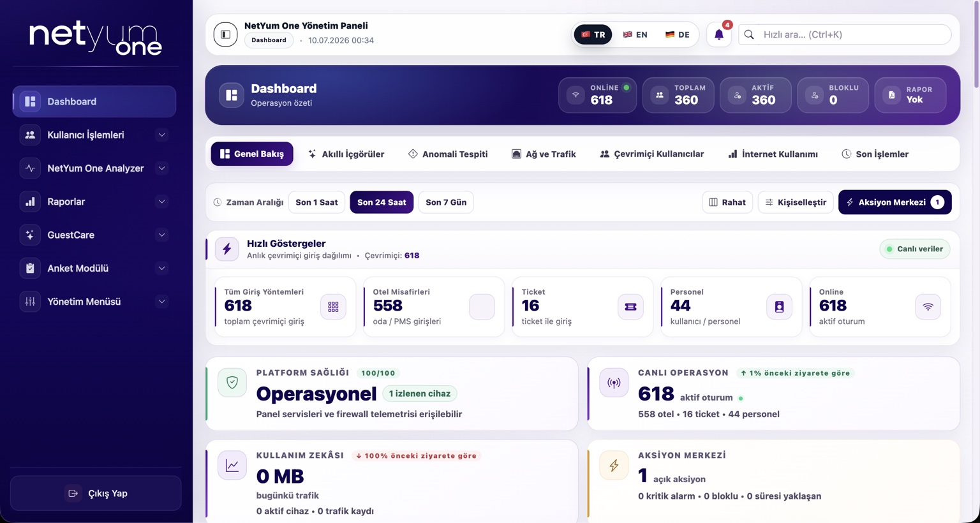This screenshot has width=980, height=523.
Task: Click the 1 izlenen cihaz badge
Action: [x=420, y=394]
